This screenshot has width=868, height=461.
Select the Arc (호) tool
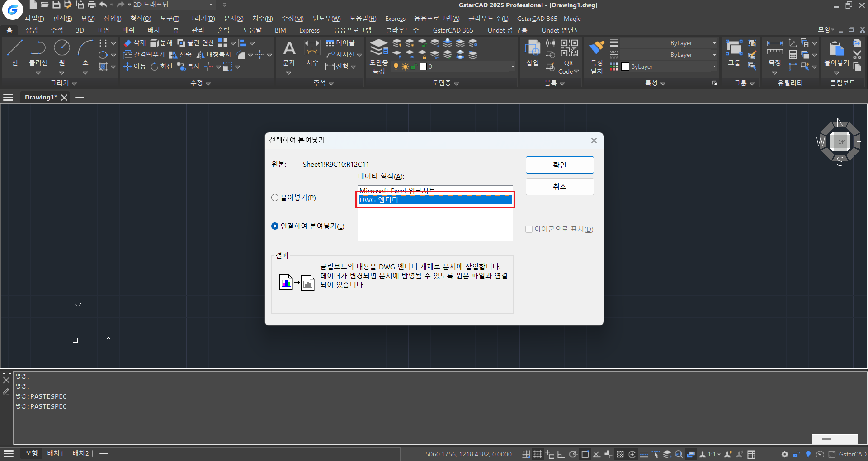(85, 52)
